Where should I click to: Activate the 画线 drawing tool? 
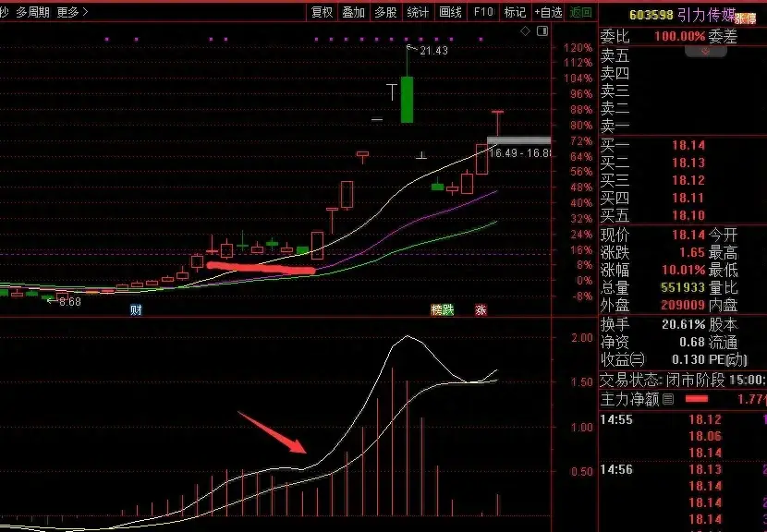pos(450,12)
